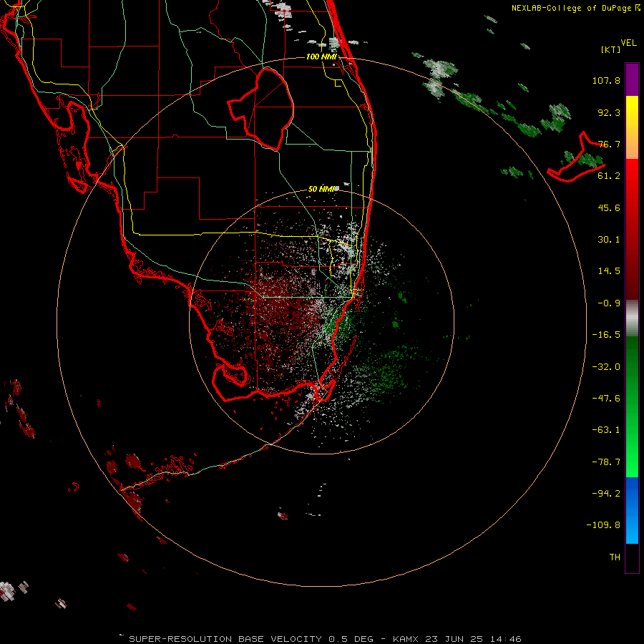Screen dimensions: 644x644
Task: Click the 92.3 scale value
Action: click(609, 112)
